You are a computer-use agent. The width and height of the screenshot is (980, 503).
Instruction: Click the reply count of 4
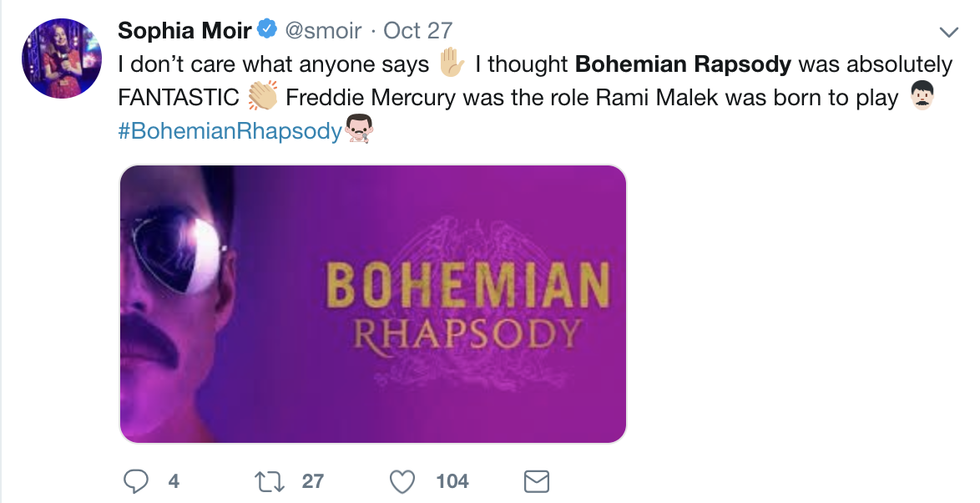coord(174,481)
